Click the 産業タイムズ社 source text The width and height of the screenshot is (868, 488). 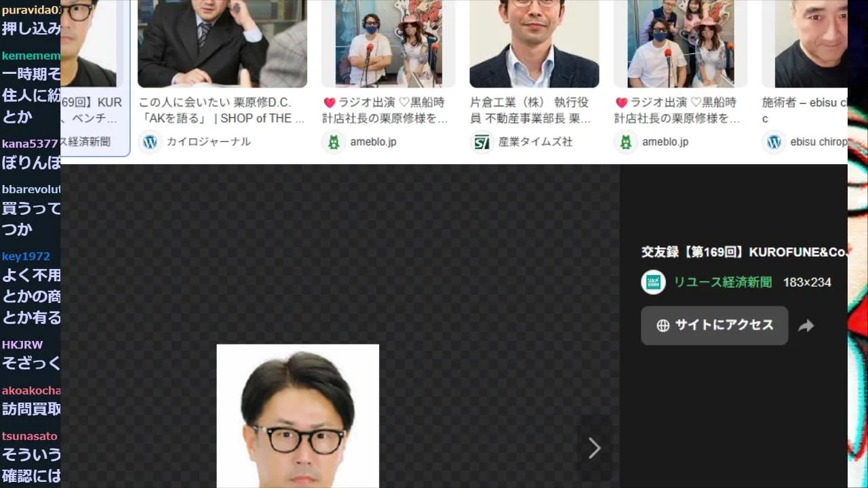tap(536, 142)
